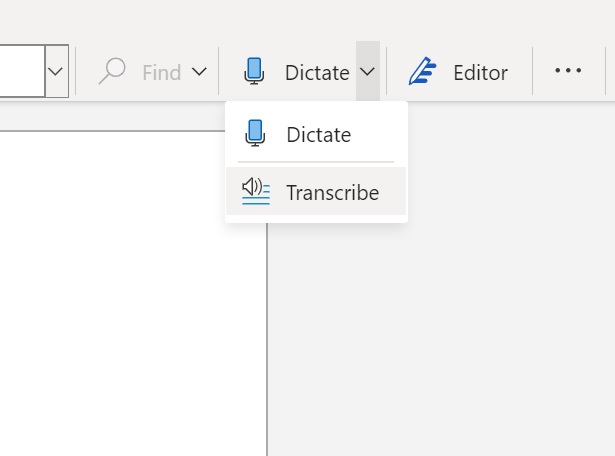Open the combo box arrow left of Find
Screen dimensions: 615x456
coord(56,71)
